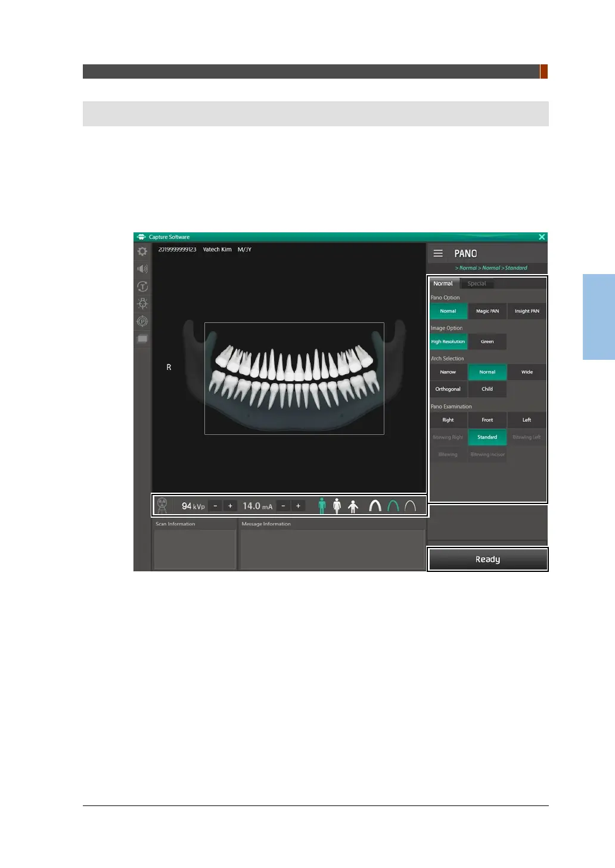615x868 pixels.
Task: Choose Orthogonal arch selection
Action: tap(448, 389)
